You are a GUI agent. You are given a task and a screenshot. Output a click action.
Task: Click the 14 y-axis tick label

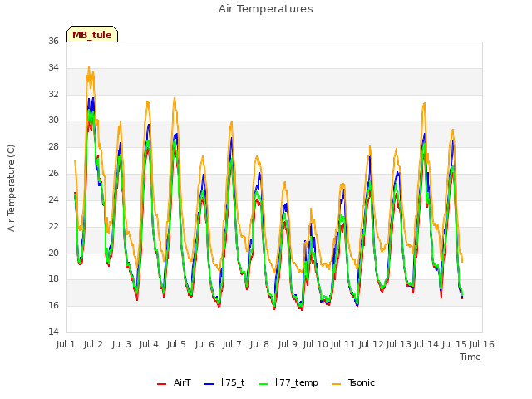tap(53, 332)
